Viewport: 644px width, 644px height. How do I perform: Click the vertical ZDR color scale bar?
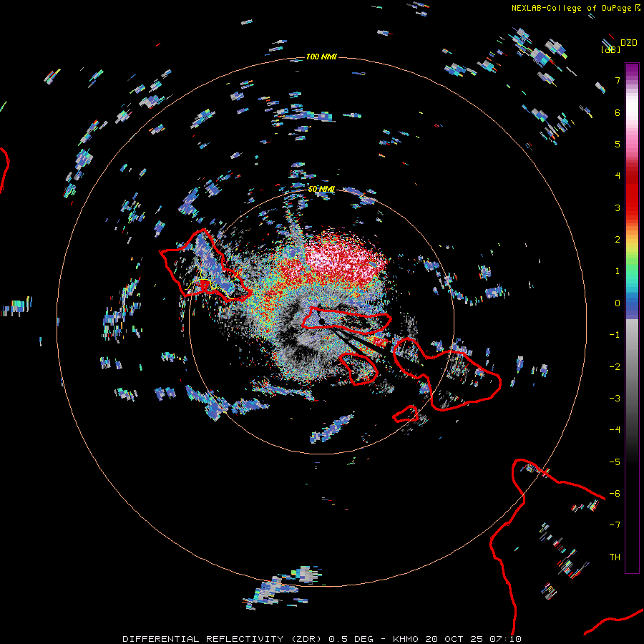632,318
